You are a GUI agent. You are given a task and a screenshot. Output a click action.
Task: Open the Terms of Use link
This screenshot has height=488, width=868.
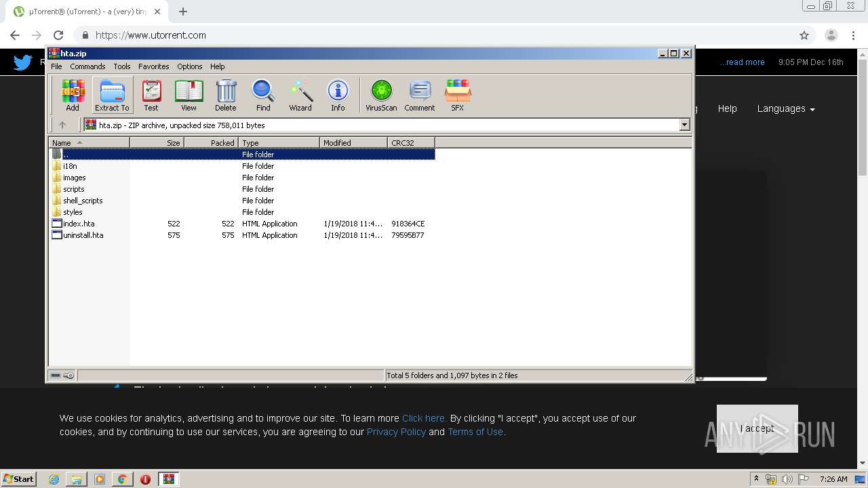pyautogui.click(x=475, y=432)
